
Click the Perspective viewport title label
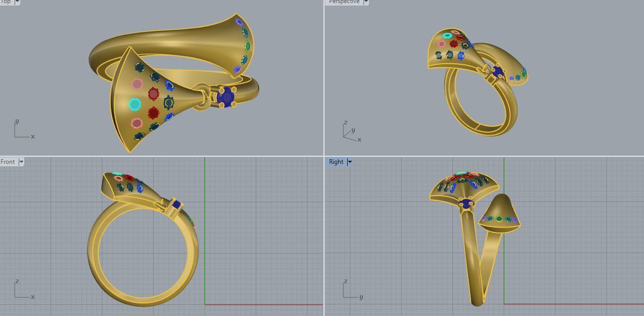point(344,2)
